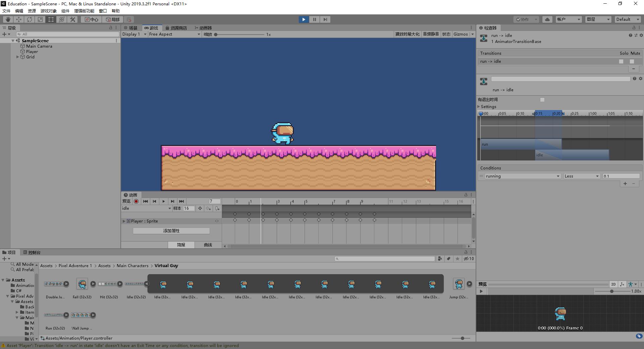Switch to Dopesheet view (简报)
Screen dimensions: 644x349
click(x=181, y=245)
